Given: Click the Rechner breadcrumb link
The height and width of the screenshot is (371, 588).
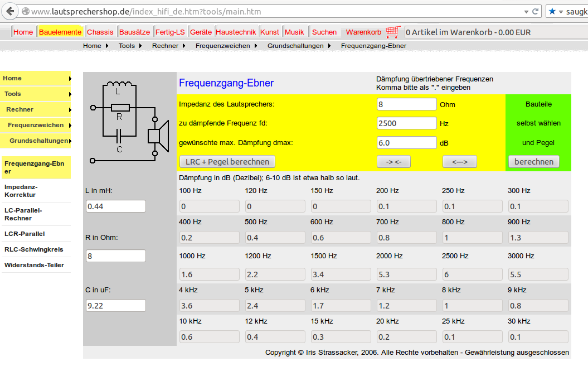Looking at the screenshot, I should (165, 46).
